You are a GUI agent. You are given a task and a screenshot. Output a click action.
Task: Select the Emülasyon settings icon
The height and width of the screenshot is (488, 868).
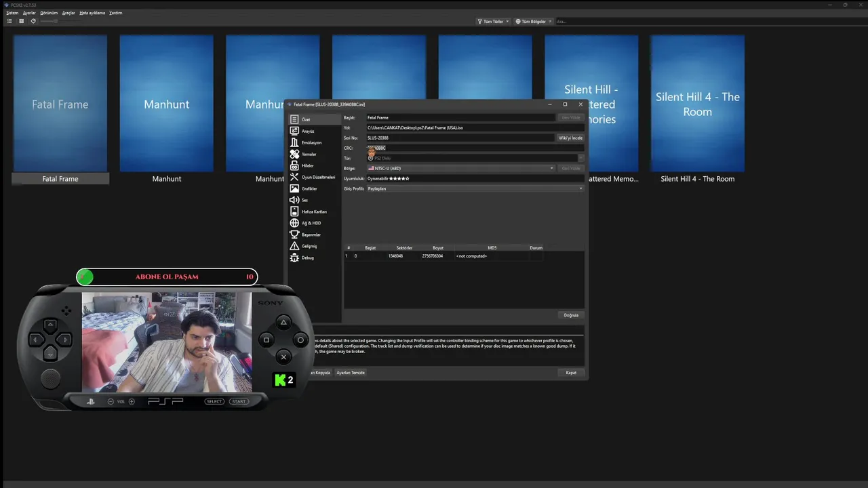tap(294, 142)
